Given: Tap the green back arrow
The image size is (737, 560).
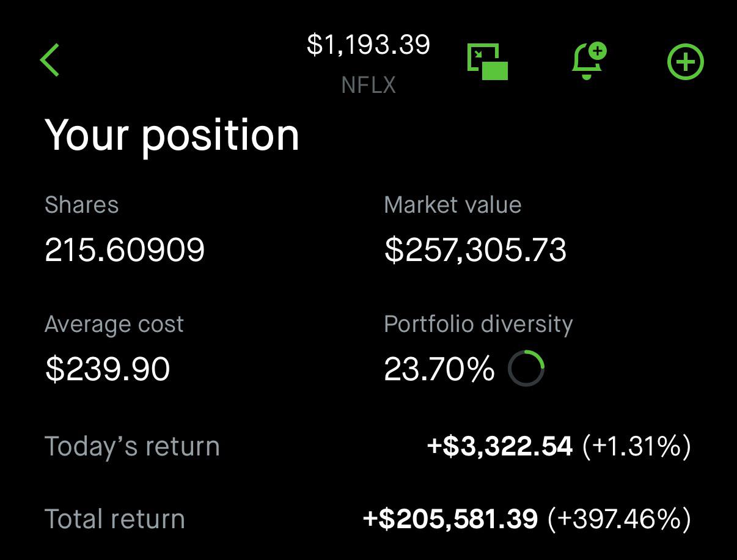Looking at the screenshot, I should pyautogui.click(x=50, y=61).
